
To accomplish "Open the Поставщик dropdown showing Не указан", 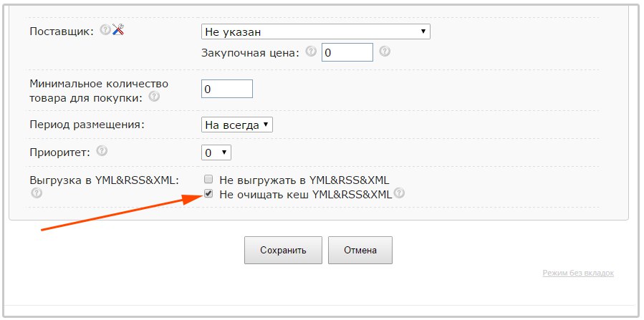I will [315, 31].
